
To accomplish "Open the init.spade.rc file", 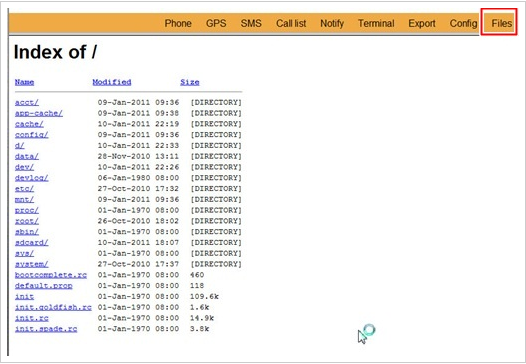I will coord(46,329).
